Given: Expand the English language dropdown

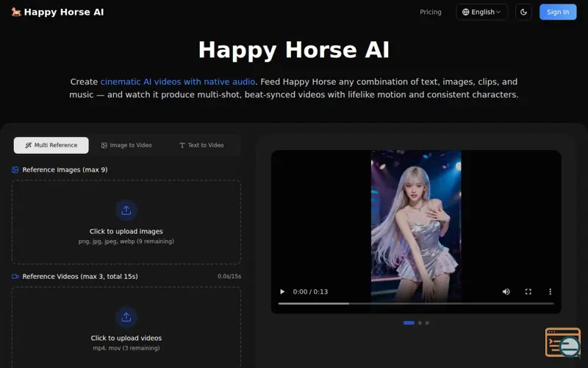Looking at the screenshot, I should tap(482, 12).
